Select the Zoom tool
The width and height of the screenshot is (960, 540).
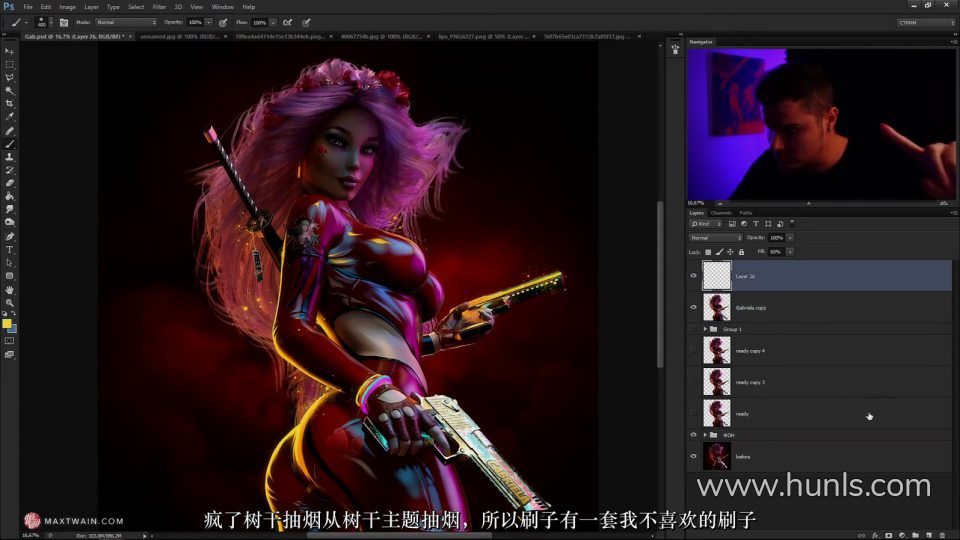click(9, 302)
